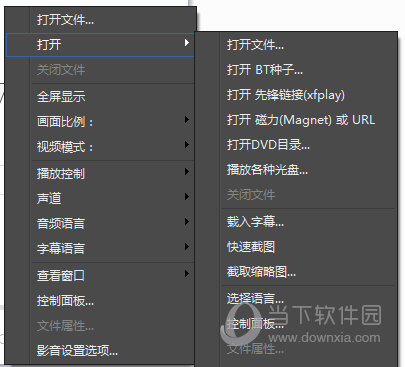The width and height of the screenshot is (405, 367).
Task: Click 打开文件... in the main context menu
Action: (100, 20)
